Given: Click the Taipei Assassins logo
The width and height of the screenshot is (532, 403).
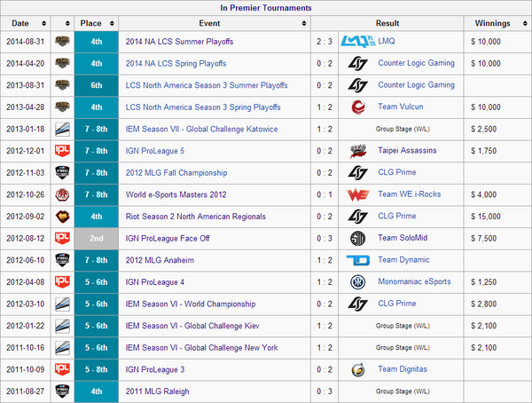Looking at the screenshot, I should click(358, 151).
